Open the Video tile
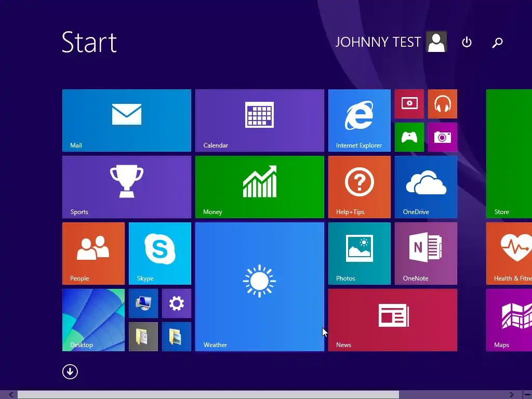This screenshot has width=532, height=399. pyautogui.click(x=409, y=104)
